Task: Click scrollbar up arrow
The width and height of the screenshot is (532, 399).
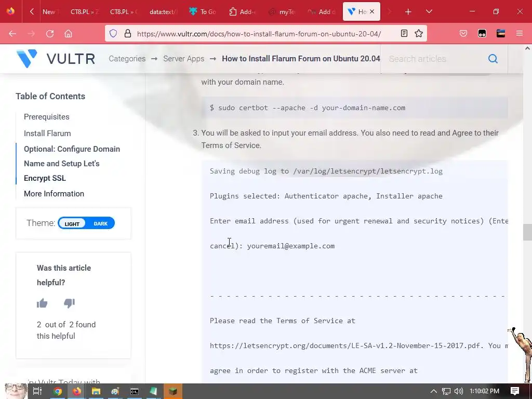Action: pyautogui.click(x=527, y=48)
